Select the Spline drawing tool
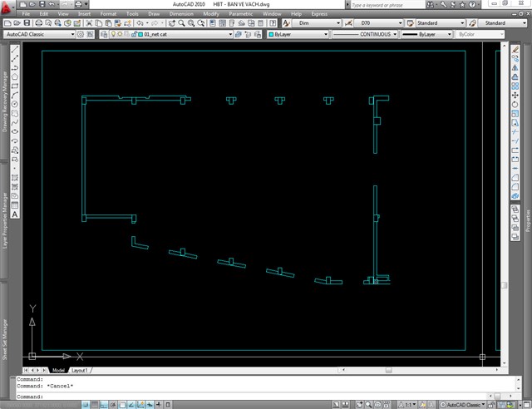Viewport: 532px width, 409px height. coord(15,123)
